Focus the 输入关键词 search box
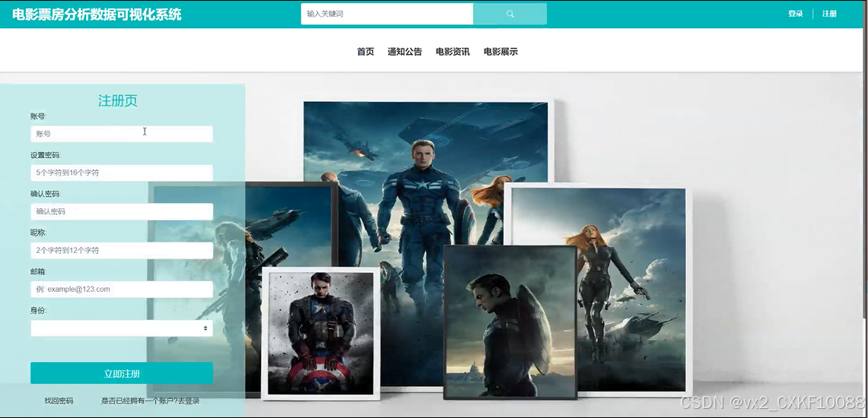Image resolution: width=868 pixels, height=418 pixels. pos(387,14)
